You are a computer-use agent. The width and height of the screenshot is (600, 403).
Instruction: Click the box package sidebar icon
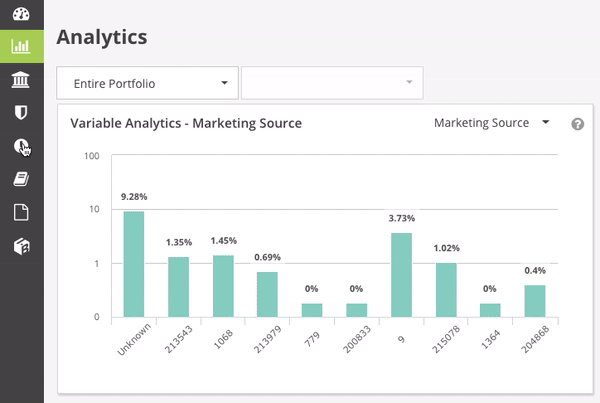[x=21, y=245]
